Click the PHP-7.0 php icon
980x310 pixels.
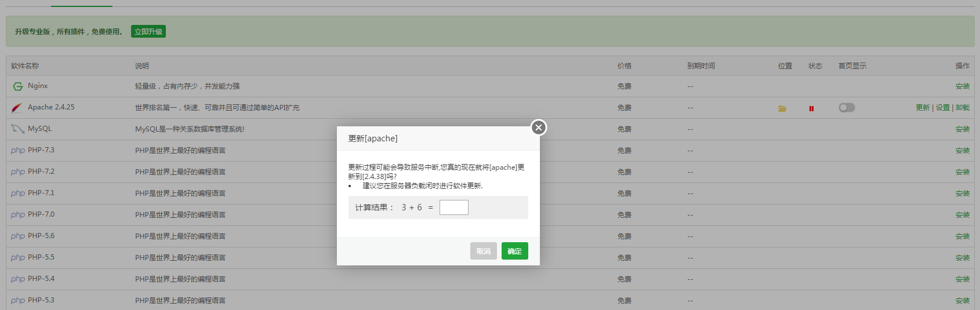point(18,215)
